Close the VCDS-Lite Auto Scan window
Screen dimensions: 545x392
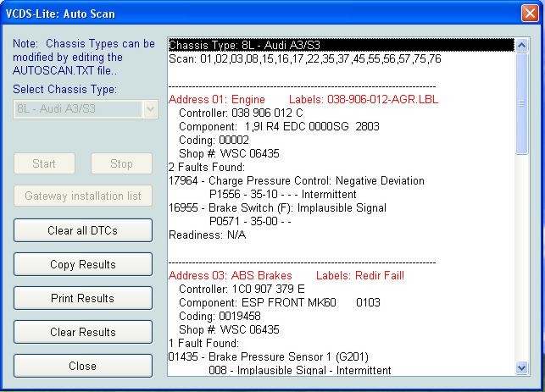(530, 14)
